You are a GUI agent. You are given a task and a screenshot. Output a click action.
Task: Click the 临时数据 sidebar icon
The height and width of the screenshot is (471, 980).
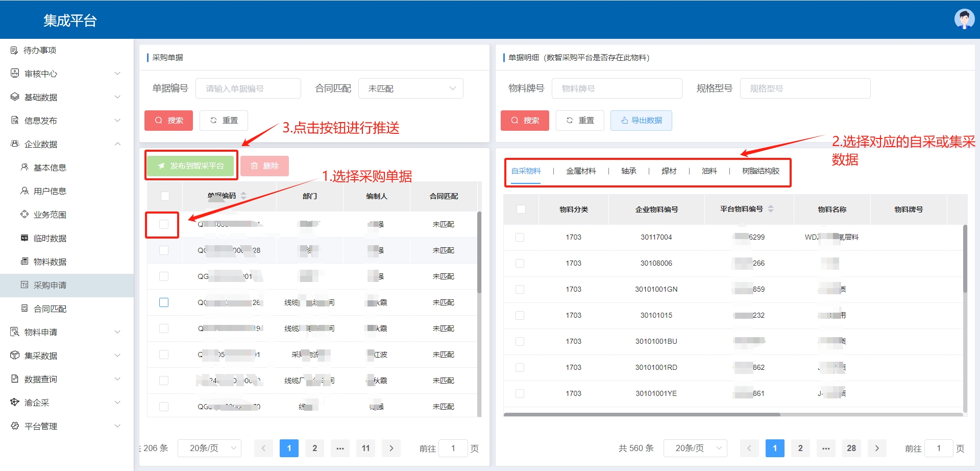pos(24,238)
